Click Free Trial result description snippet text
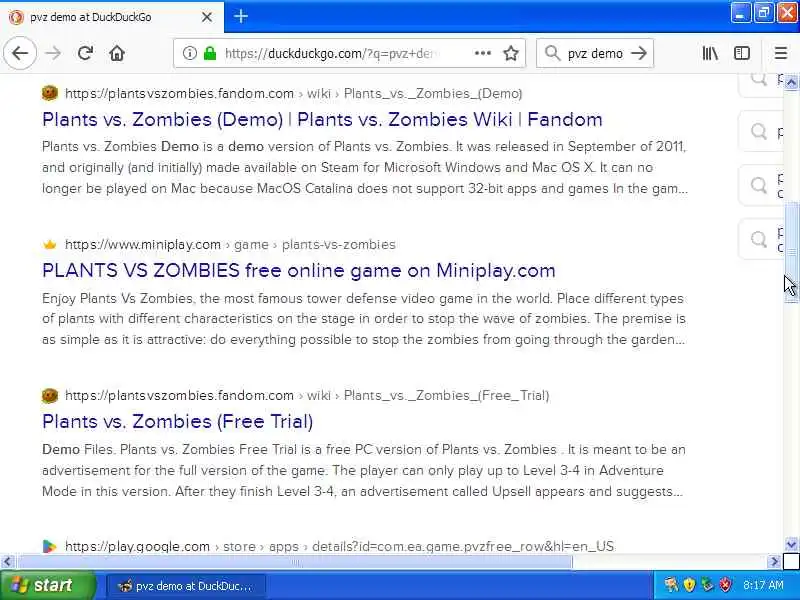Screen dimensions: 800x600 coord(364,470)
